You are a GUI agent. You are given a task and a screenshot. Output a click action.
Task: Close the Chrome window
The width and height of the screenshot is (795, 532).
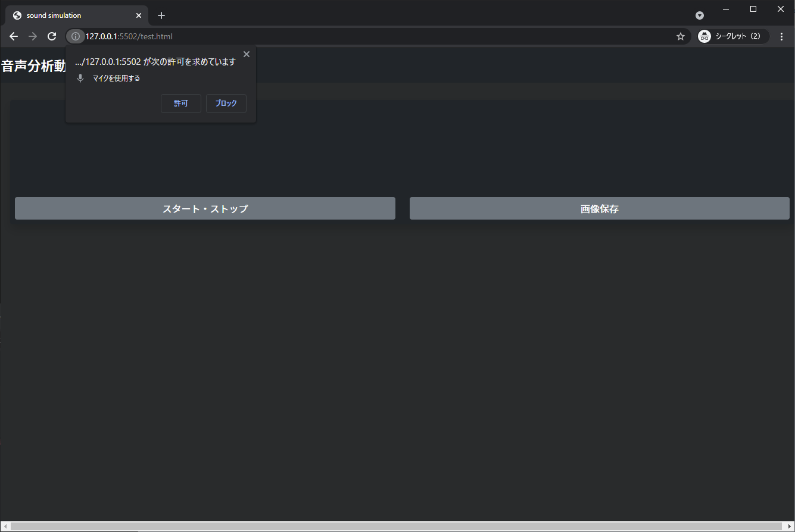click(x=781, y=9)
